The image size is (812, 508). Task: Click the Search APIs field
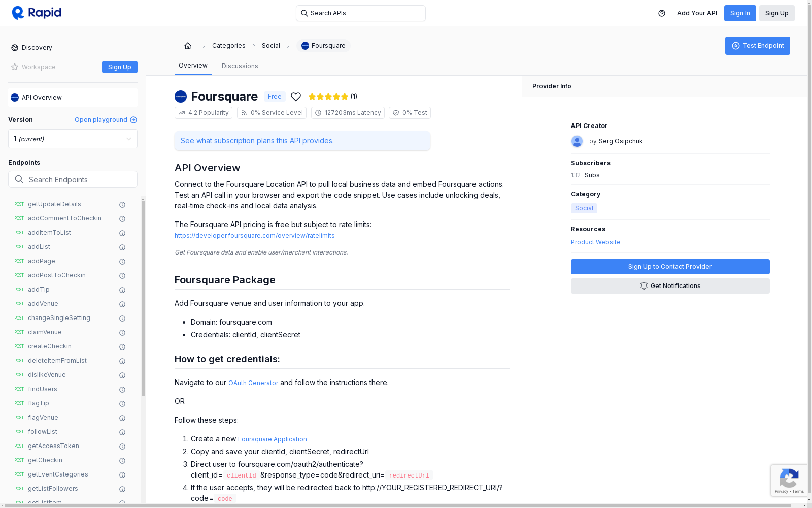pos(361,13)
